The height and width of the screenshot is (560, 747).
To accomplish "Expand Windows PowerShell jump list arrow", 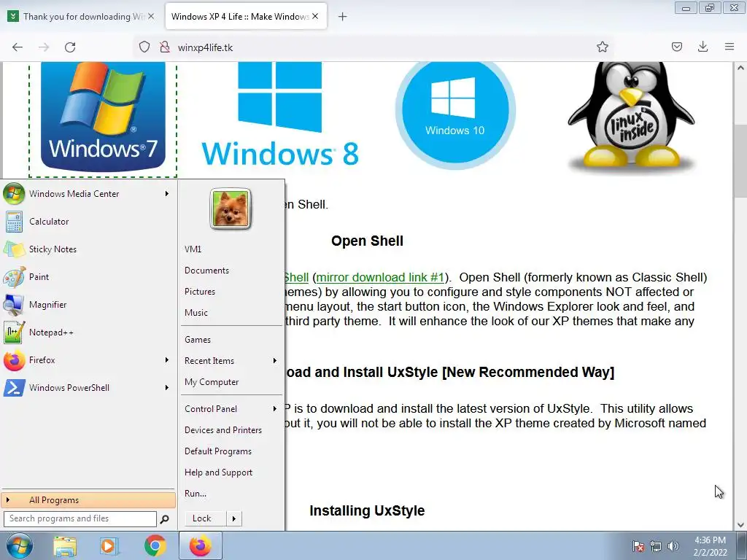I will (x=167, y=388).
